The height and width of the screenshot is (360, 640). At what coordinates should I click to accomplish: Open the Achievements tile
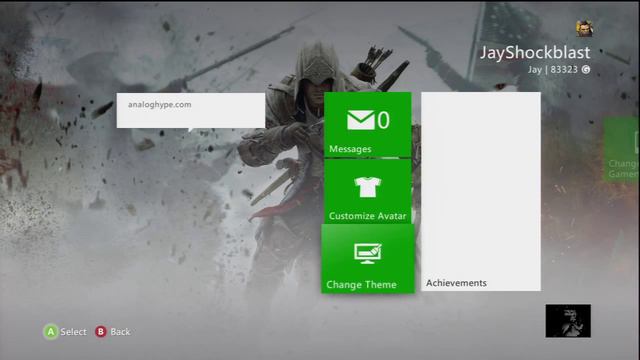point(481,191)
